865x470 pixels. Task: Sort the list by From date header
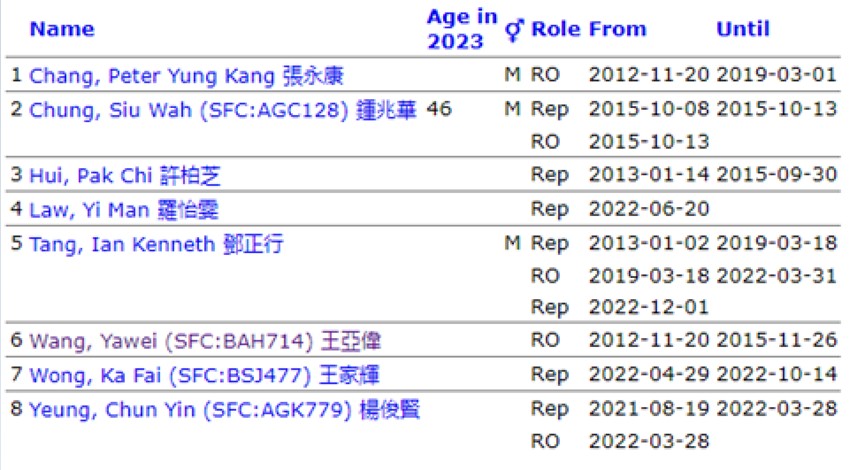tap(617, 29)
